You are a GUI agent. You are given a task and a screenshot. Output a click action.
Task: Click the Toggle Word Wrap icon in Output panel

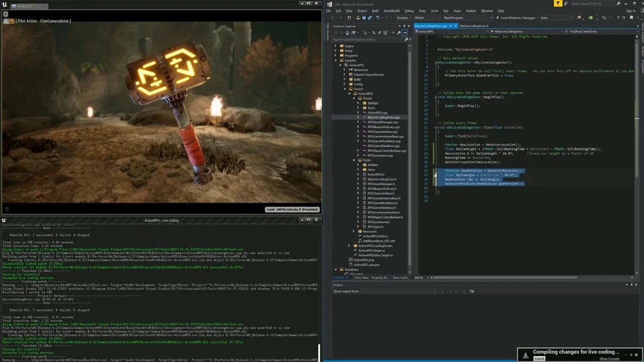click(472, 291)
